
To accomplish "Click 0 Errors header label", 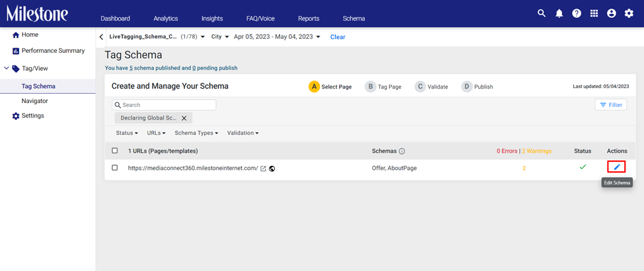I will [507, 151].
